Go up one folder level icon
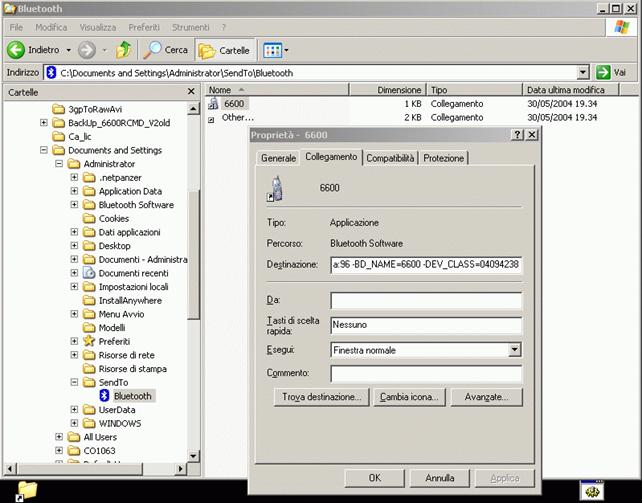The image size is (642, 503). point(124,50)
